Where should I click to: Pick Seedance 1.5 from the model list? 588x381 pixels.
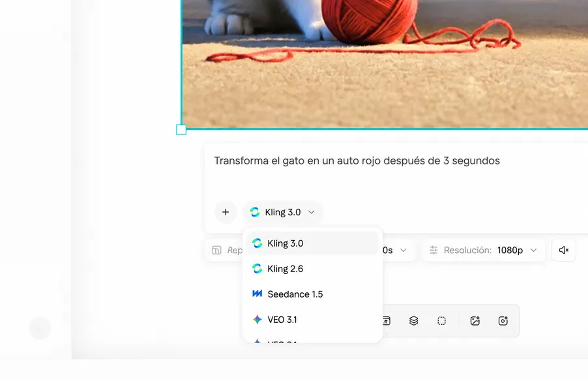[312, 294]
